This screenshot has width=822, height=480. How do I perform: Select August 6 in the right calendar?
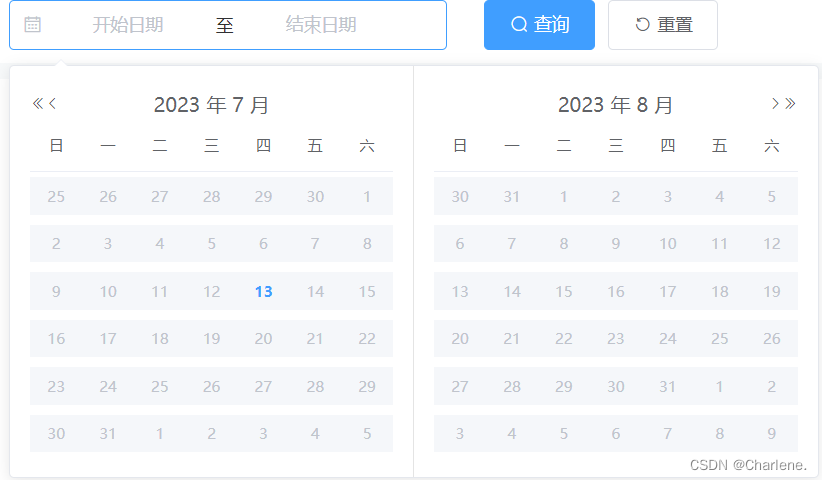pyautogui.click(x=460, y=244)
